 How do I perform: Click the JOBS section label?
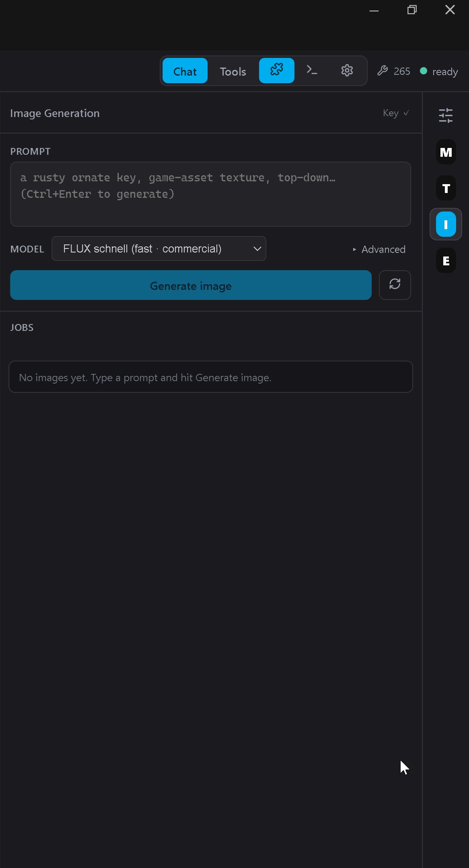click(x=22, y=327)
